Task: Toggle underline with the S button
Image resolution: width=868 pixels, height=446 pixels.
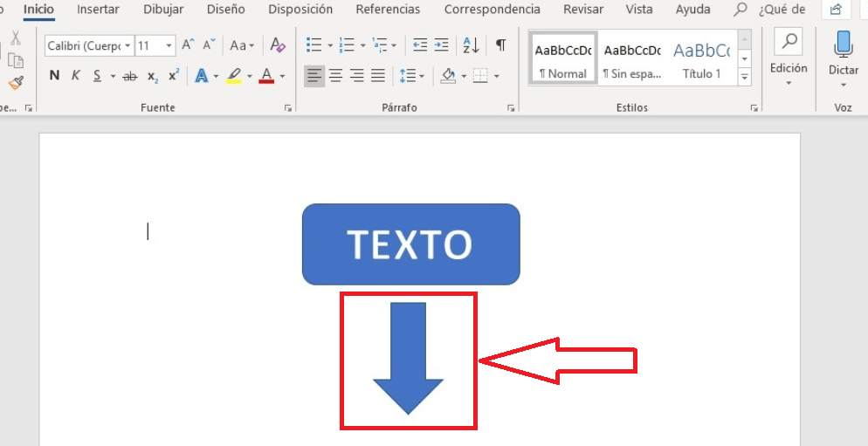Action: tap(98, 76)
